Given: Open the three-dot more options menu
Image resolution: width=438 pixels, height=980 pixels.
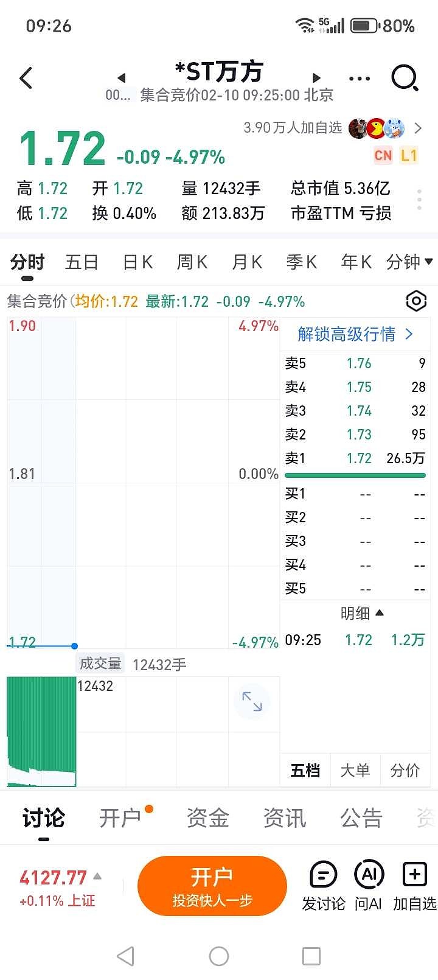Looking at the screenshot, I should click(x=360, y=79).
